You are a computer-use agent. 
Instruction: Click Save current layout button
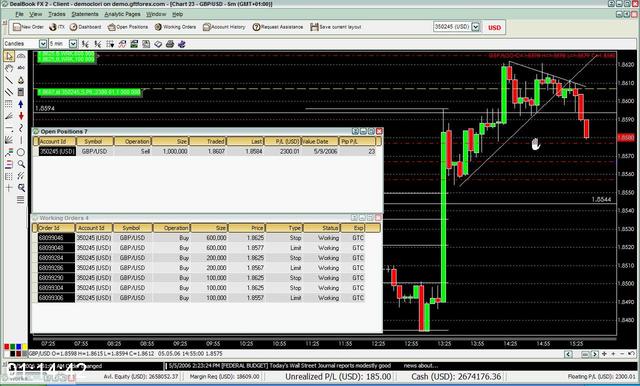point(336,27)
